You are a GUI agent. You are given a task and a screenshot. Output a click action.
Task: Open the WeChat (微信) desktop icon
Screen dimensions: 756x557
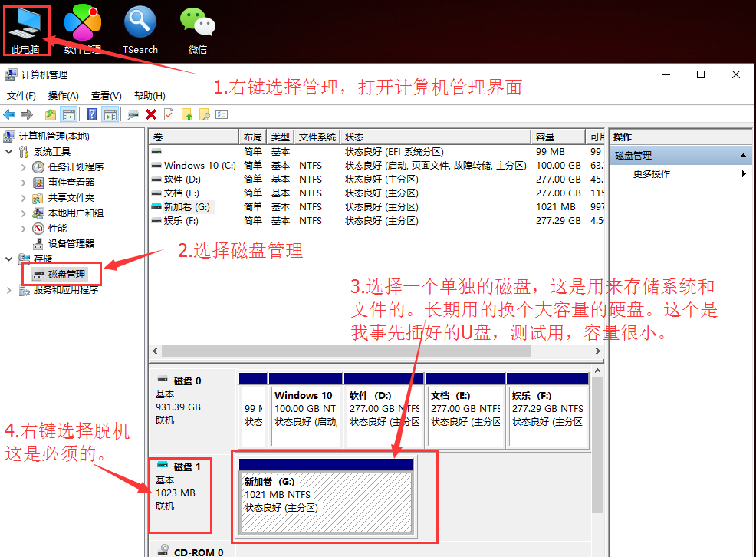click(x=197, y=29)
